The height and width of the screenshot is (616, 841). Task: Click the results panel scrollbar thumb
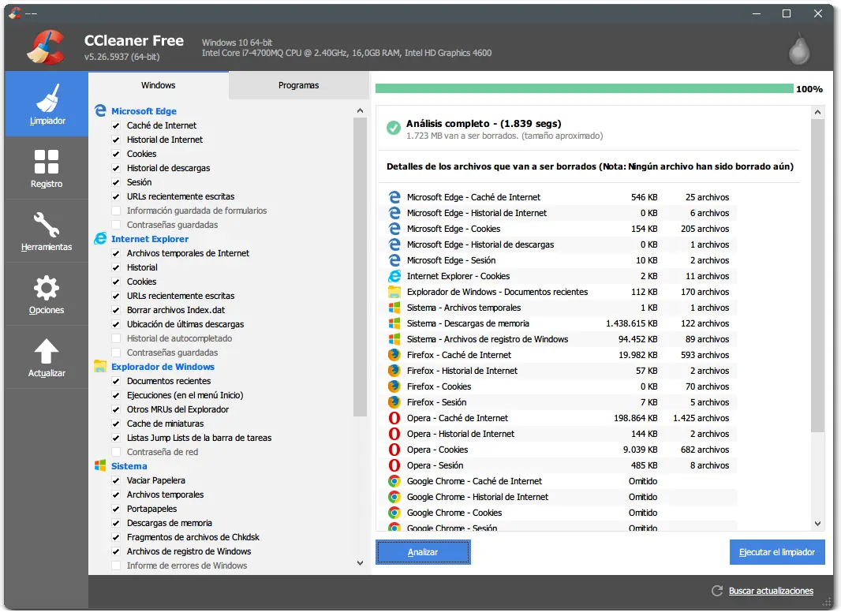(817, 275)
